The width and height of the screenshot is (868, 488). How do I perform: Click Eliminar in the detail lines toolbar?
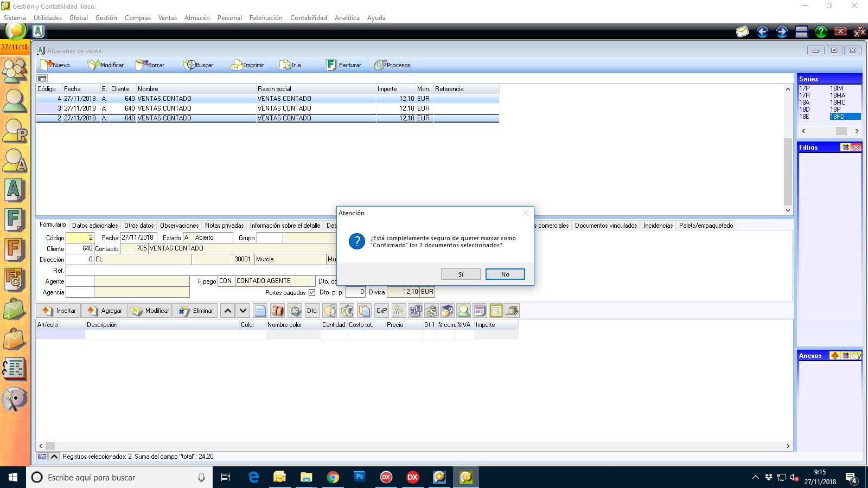click(196, 311)
